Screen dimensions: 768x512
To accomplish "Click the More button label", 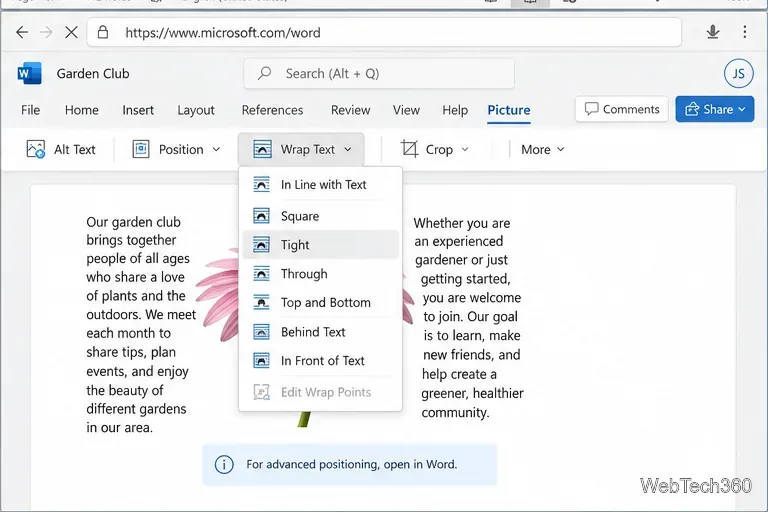I will (535, 149).
